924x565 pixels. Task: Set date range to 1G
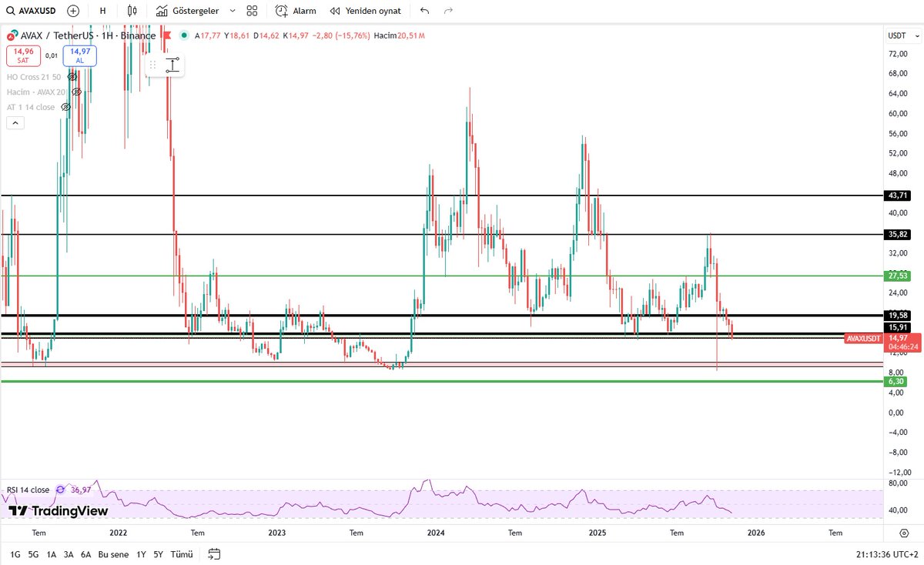pyautogui.click(x=15, y=553)
